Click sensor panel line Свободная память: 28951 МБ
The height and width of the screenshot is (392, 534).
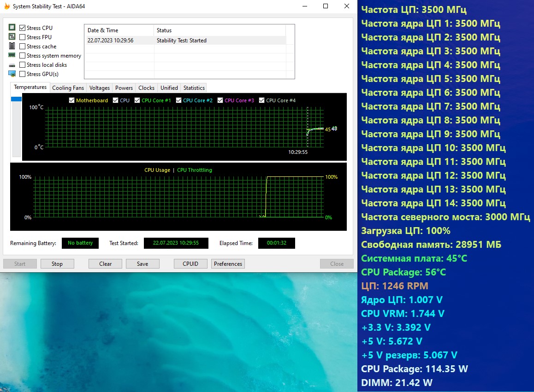pos(431,245)
